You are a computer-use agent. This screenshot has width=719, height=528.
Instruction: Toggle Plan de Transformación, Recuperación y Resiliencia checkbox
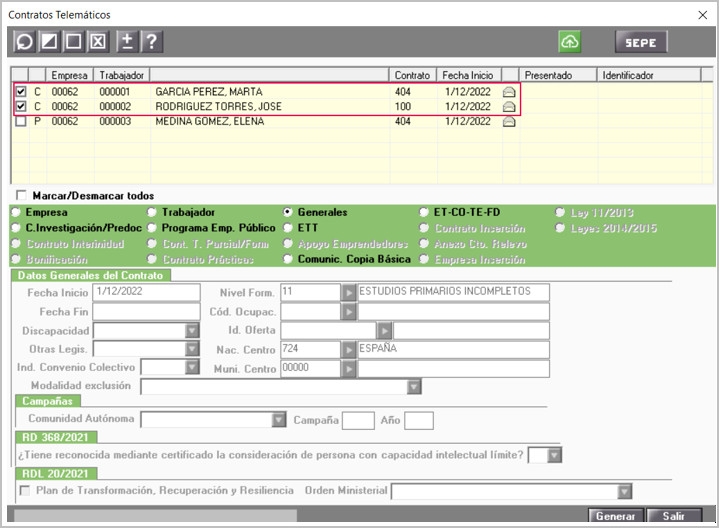pyautogui.click(x=25, y=491)
